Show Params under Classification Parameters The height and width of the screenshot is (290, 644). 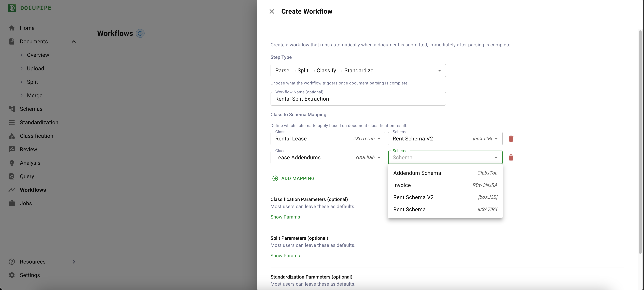coord(285,217)
